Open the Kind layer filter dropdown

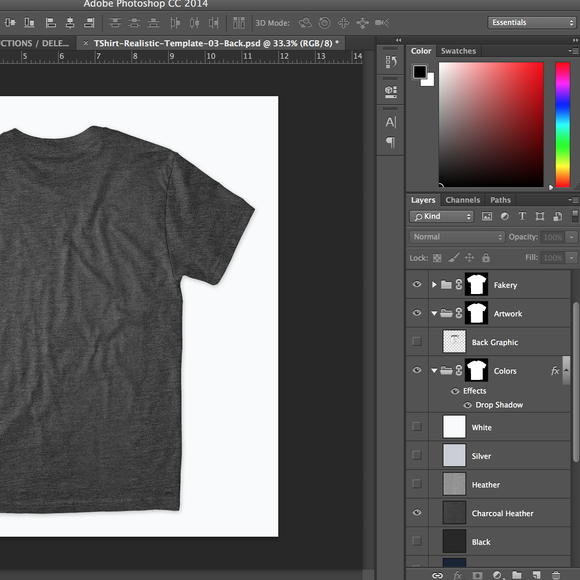(x=441, y=216)
